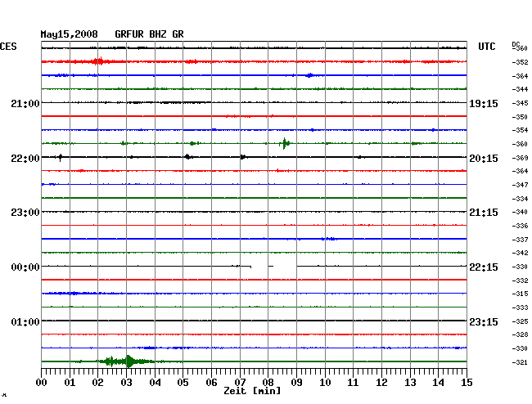Click the 19:15 UTC time label
The image size is (532, 404).
(x=484, y=104)
